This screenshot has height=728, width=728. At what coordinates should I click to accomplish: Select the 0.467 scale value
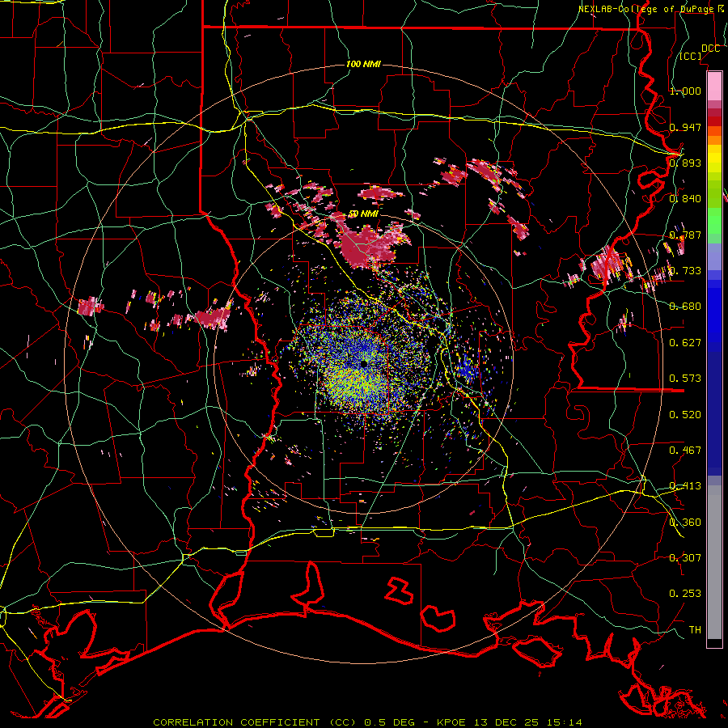click(685, 451)
